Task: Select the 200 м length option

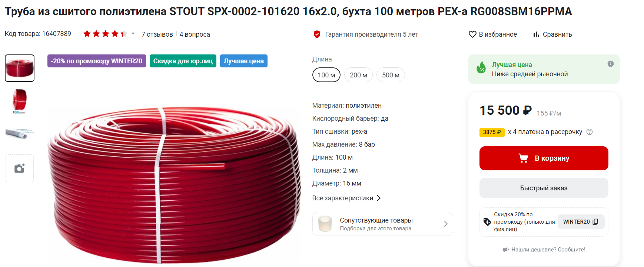Action: pos(358,75)
